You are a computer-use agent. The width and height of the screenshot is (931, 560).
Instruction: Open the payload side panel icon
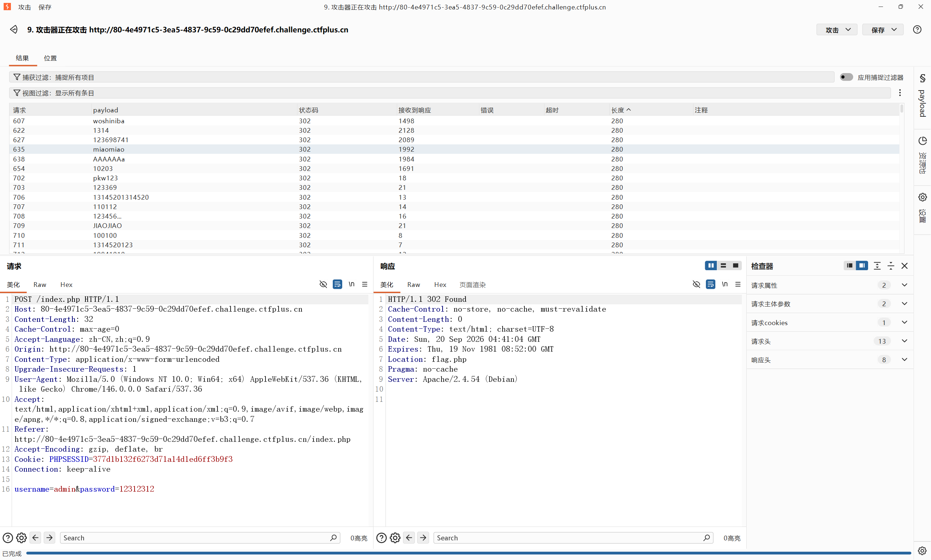coord(922,78)
